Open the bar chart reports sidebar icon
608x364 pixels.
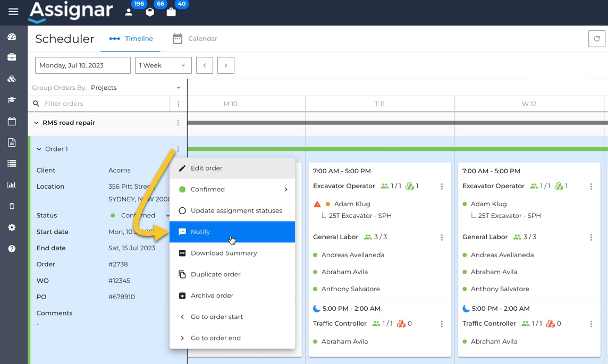12,185
